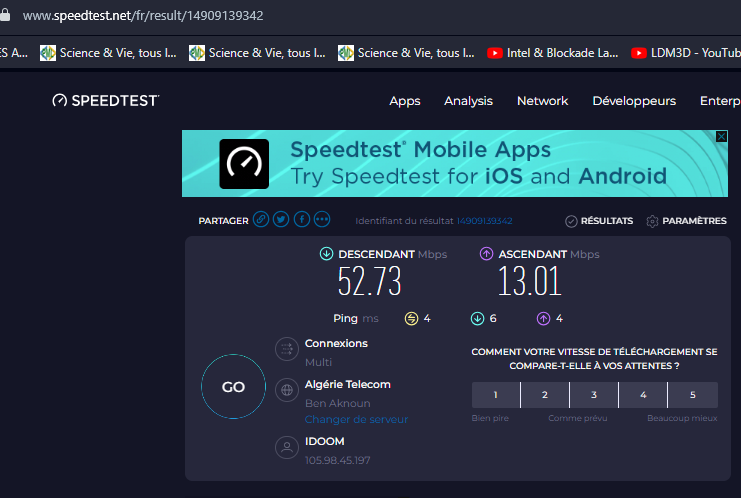Open the RÉSULTATS page
Image resolution: width=741 pixels, height=498 pixels.
[607, 221]
